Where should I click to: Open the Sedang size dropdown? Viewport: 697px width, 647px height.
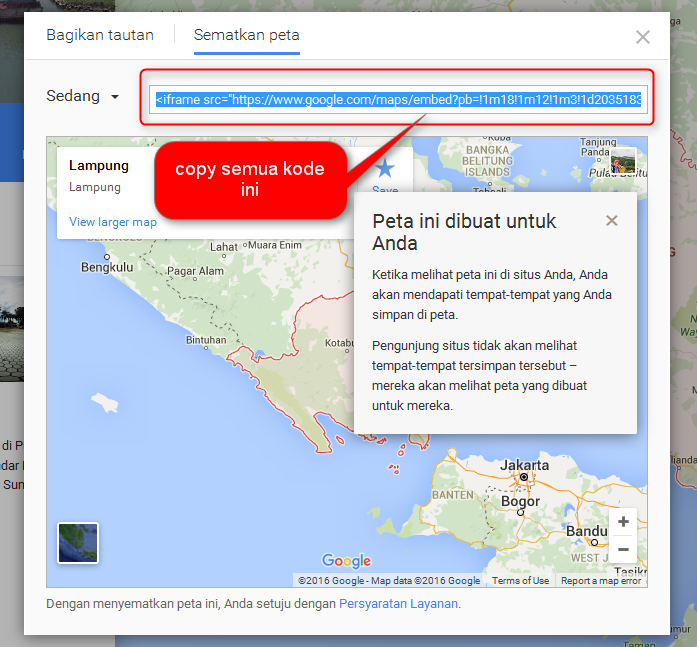click(x=83, y=96)
